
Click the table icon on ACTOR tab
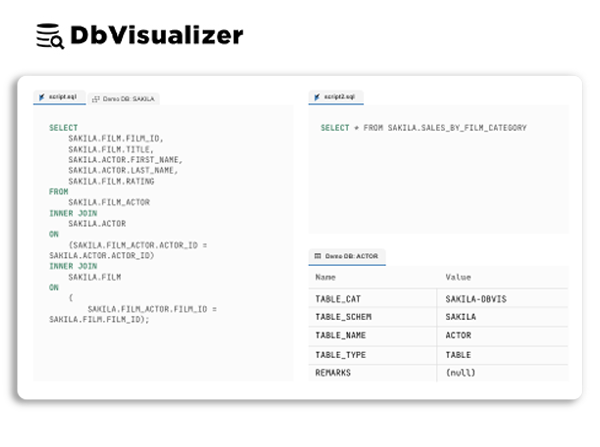[318, 256]
